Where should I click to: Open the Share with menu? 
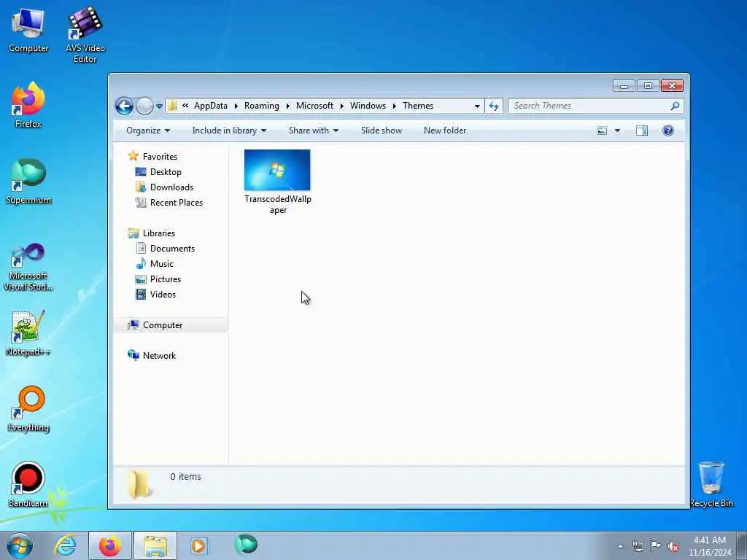pyautogui.click(x=313, y=131)
